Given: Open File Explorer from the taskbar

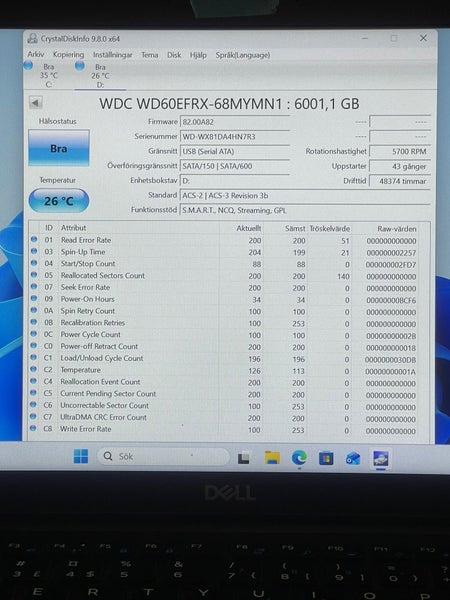Looking at the screenshot, I should pos(272,457).
